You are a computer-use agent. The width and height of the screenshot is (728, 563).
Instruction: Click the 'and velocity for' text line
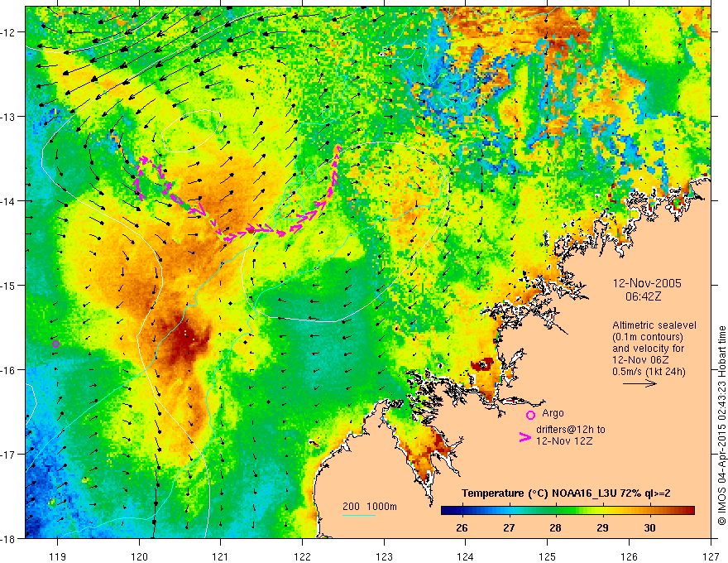648,349
